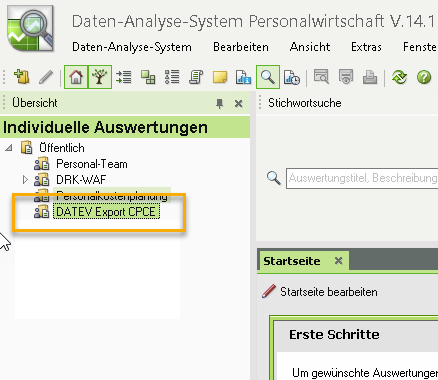Click the new folder plus toolbar icon
438x380 pixels.
click(x=22, y=77)
